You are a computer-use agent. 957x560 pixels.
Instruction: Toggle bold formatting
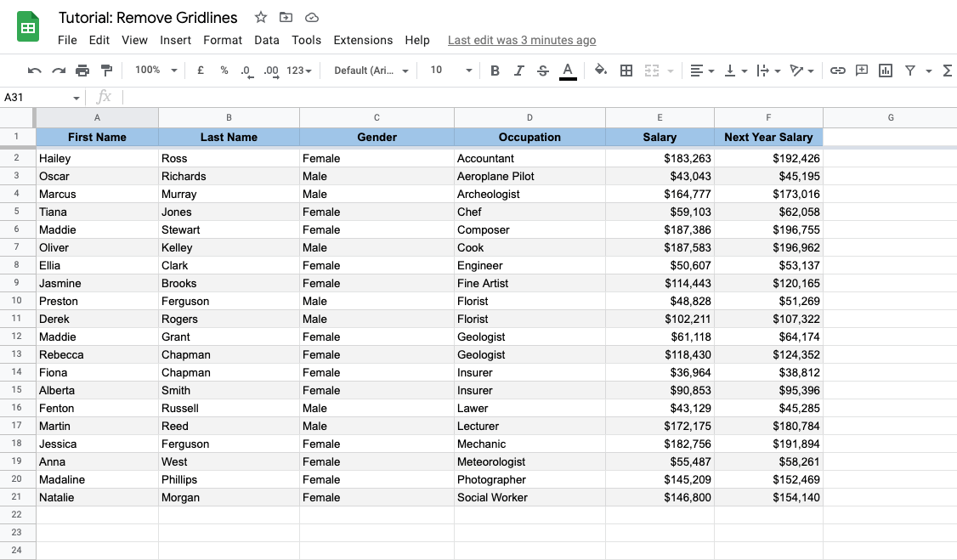pyautogui.click(x=495, y=71)
